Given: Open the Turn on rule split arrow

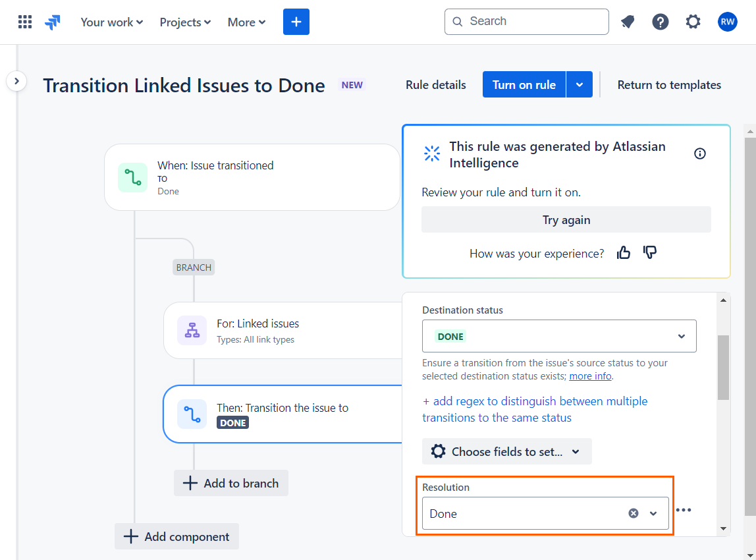Looking at the screenshot, I should 579,84.
